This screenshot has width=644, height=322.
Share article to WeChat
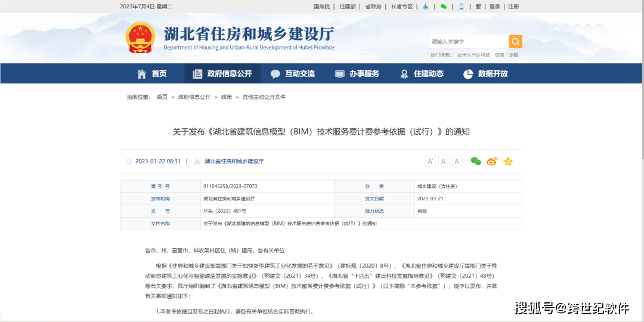(476, 162)
